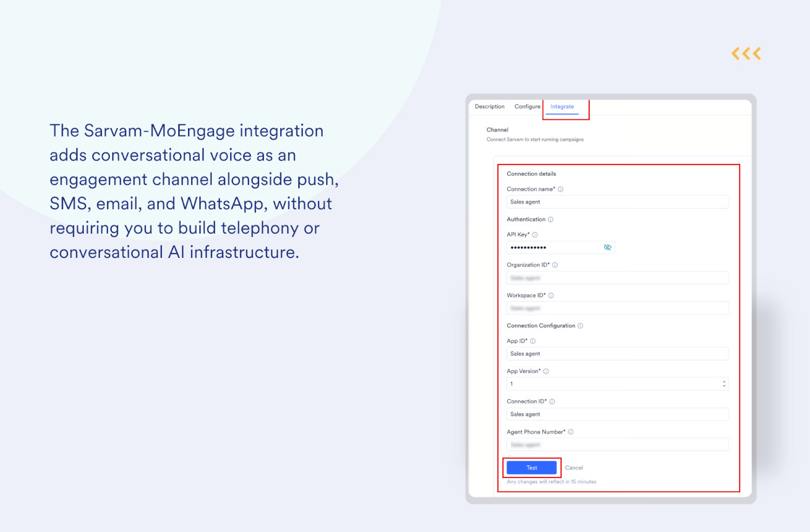Click the Connection ID input field

tap(617, 414)
